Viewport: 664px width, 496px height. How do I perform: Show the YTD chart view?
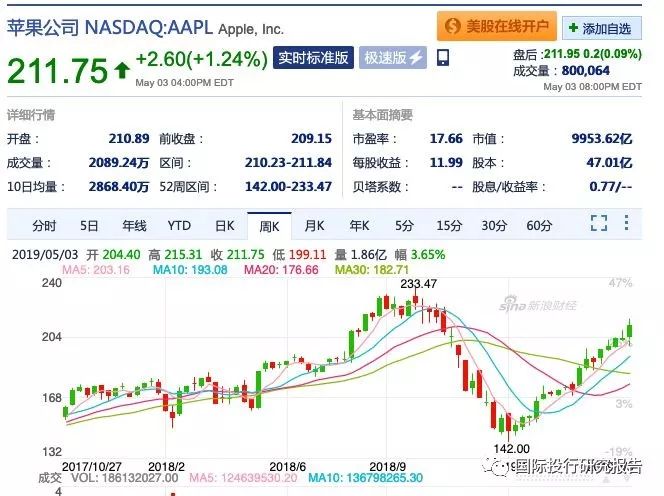point(178,225)
